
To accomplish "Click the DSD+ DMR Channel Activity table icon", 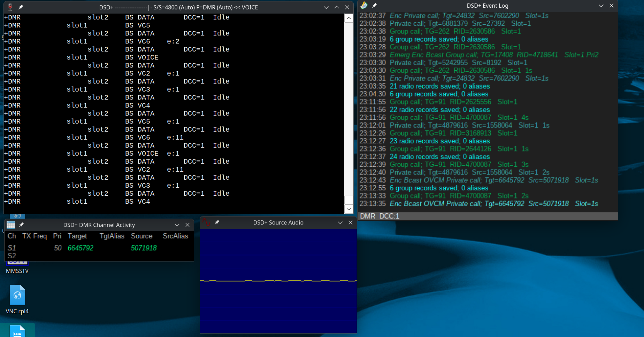I will (11, 225).
